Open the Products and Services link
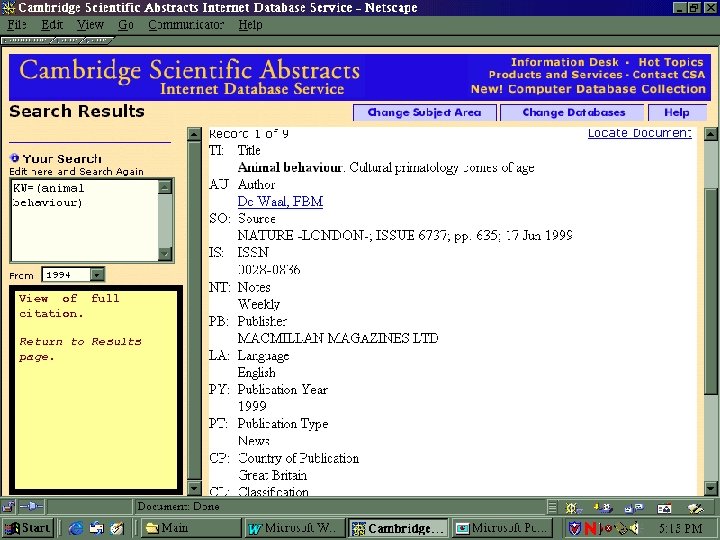Screen dimensions: 720x540 click(x=555, y=75)
